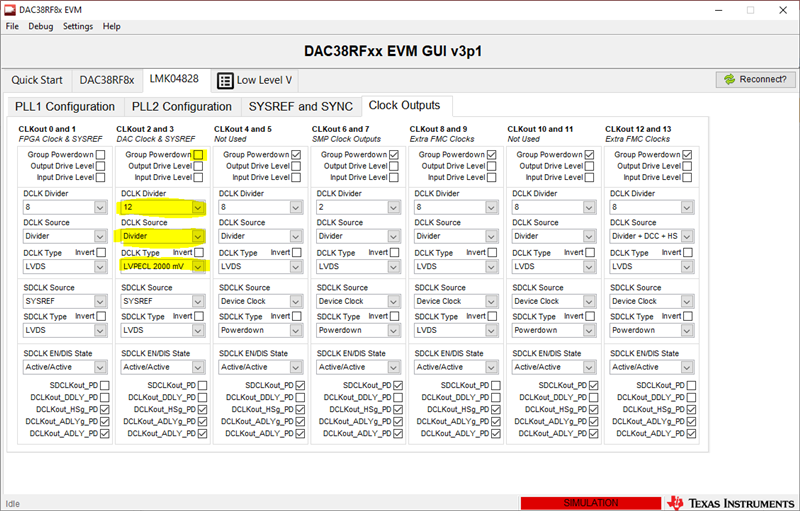
Task: Uncheck Group Powerdown for CLKout 6 and 7
Action: click(x=394, y=155)
